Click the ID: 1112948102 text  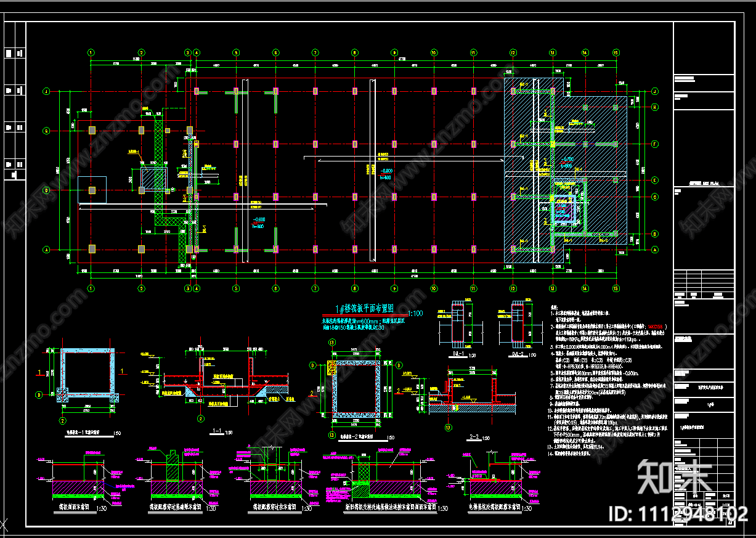click(678, 514)
